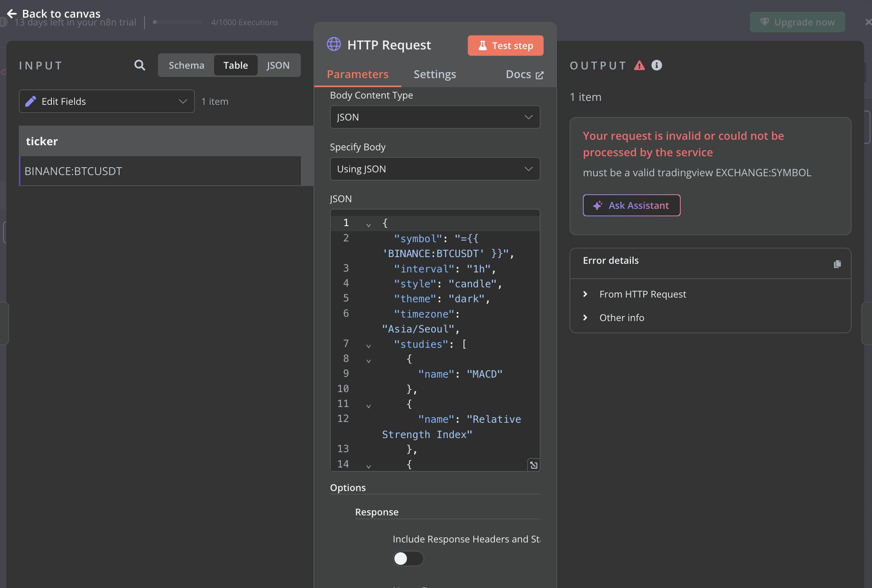
Task: Switch to the Settings tab
Action: [434, 74]
